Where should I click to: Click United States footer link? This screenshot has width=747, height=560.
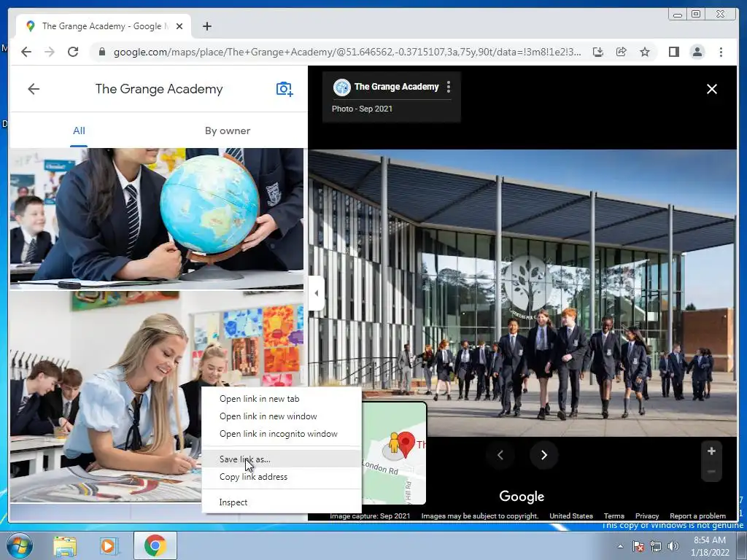pos(570,516)
